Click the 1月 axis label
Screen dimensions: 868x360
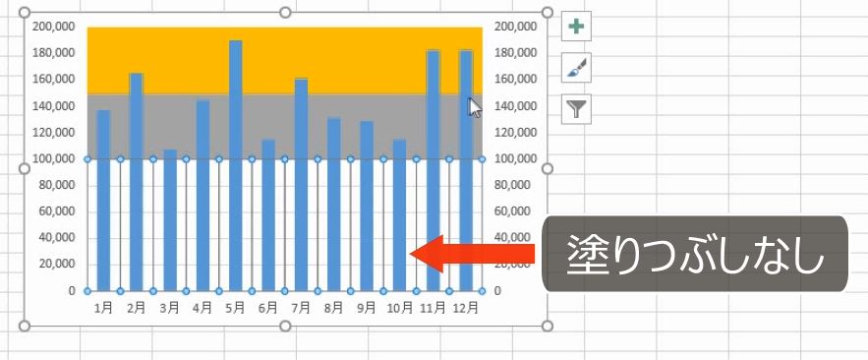coord(103,309)
